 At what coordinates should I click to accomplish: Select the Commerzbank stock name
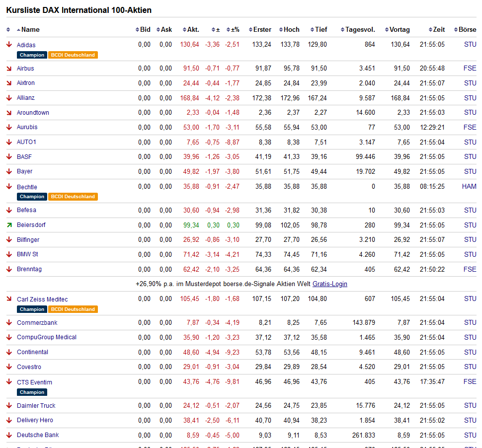tap(37, 323)
